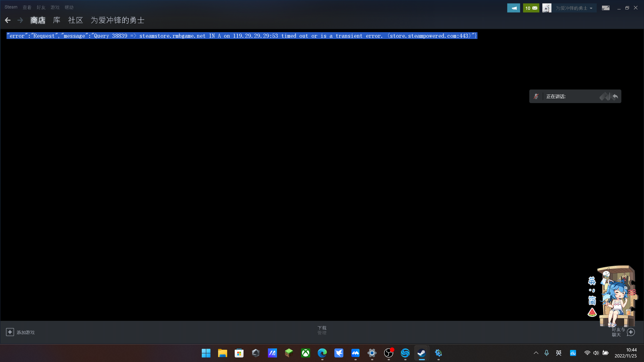Click the user avatar thumbnail
Image resolution: width=644 pixels, height=362 pixels.
pyautogui.click(x=547, y=8)
